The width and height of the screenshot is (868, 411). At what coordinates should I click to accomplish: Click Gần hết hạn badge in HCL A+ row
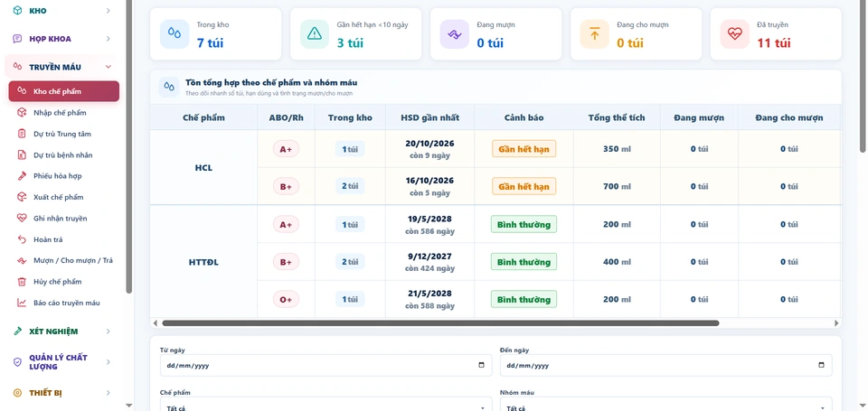524,149
